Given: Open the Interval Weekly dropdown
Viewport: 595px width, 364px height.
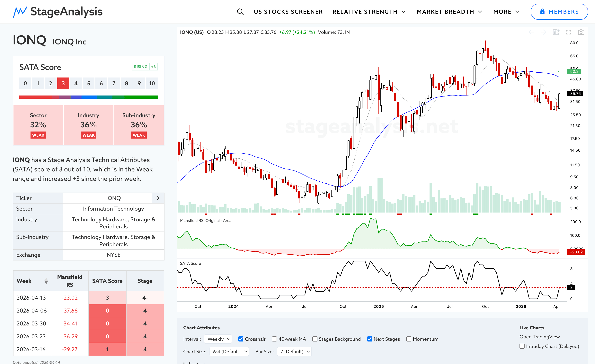Looking at the screenshot, I should (x=218, y=339).
